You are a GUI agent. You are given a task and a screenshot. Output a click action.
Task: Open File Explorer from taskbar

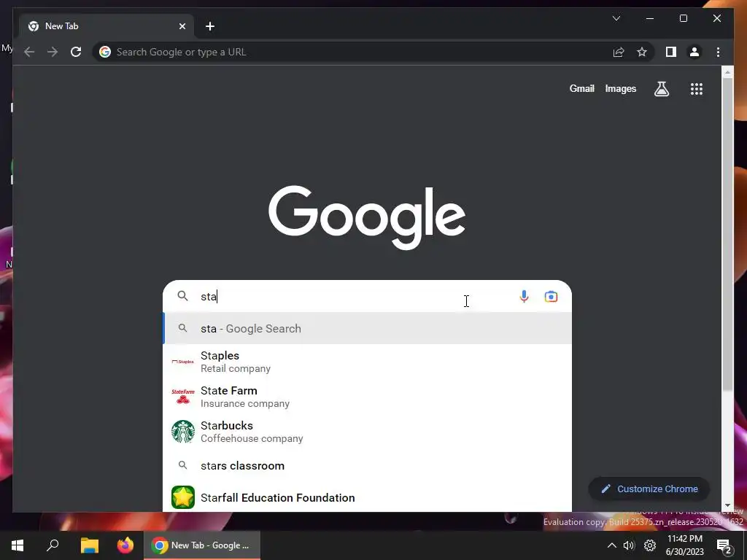click(x=89, y=545)
